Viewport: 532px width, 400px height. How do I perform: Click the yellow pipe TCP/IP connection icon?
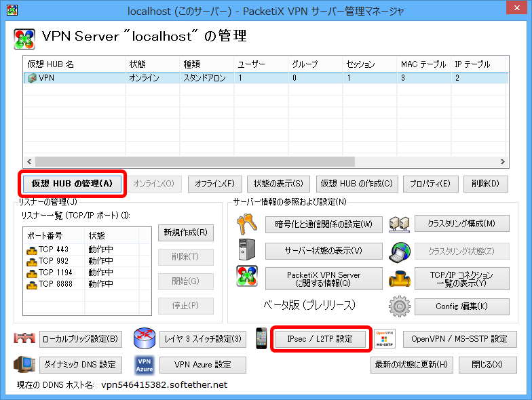[x=399, y=279]
